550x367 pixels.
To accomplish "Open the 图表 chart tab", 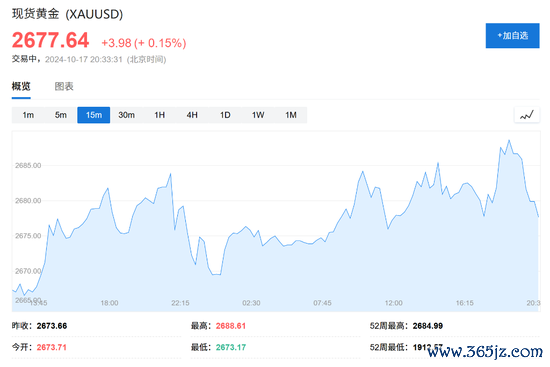I will 64,86.
